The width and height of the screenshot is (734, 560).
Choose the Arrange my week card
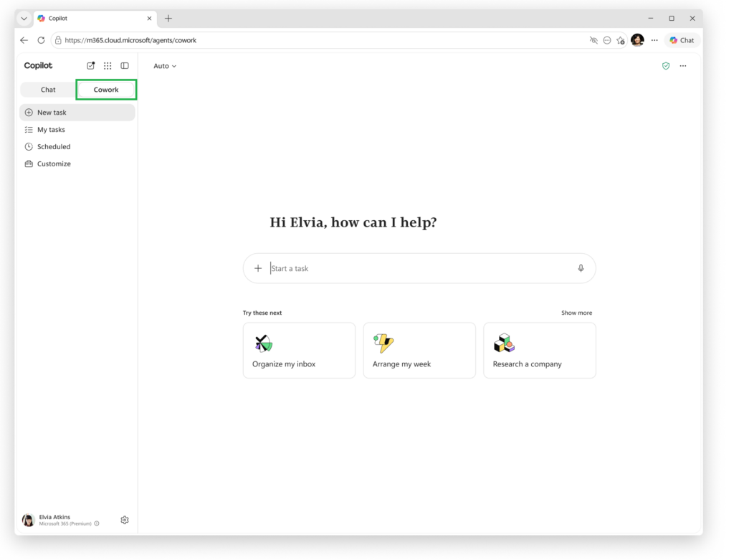[419, 350]
